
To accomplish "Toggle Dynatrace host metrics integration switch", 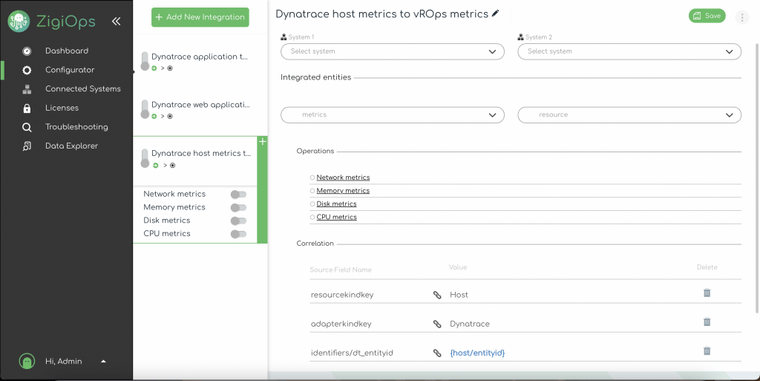I will (x=144, y=159).
